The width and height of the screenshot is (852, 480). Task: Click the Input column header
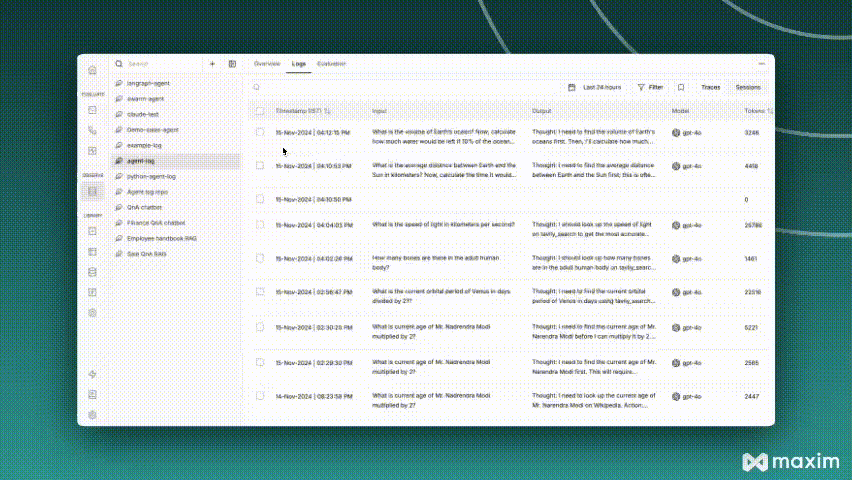(x=379, y=111)
